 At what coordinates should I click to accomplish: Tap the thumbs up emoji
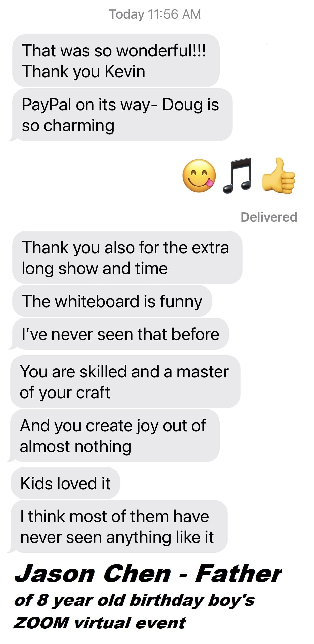point(278,175)
